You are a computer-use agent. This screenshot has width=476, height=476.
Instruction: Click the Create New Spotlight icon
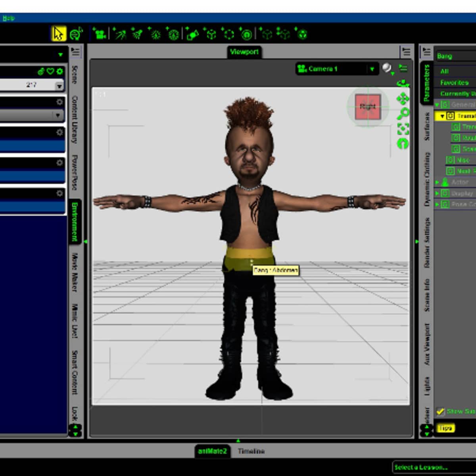coord(137,34)
